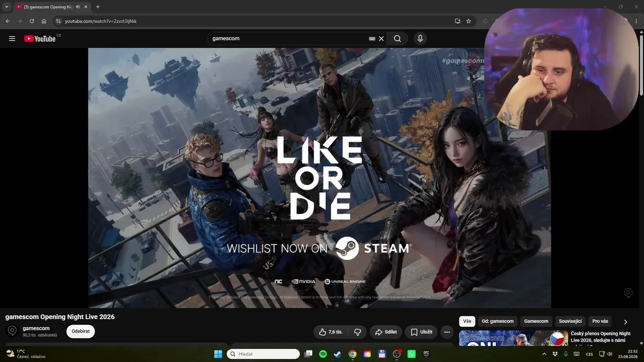Dislike the video
The height and width of the screenshot is (362, 644).
358,332
